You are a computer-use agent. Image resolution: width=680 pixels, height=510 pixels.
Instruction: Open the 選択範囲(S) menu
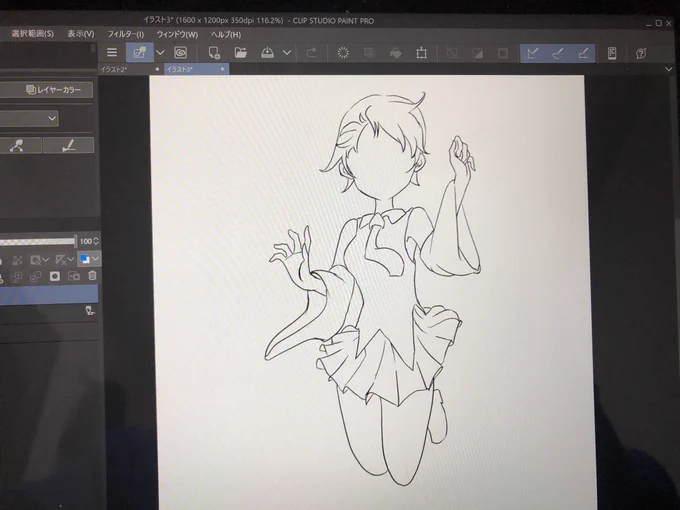(33, 33)
